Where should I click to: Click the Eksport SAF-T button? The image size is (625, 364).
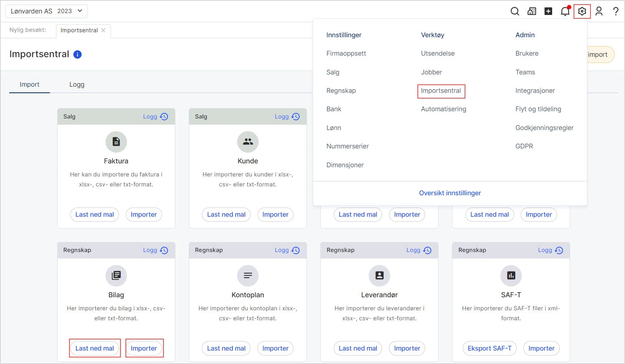coord(489,348)
